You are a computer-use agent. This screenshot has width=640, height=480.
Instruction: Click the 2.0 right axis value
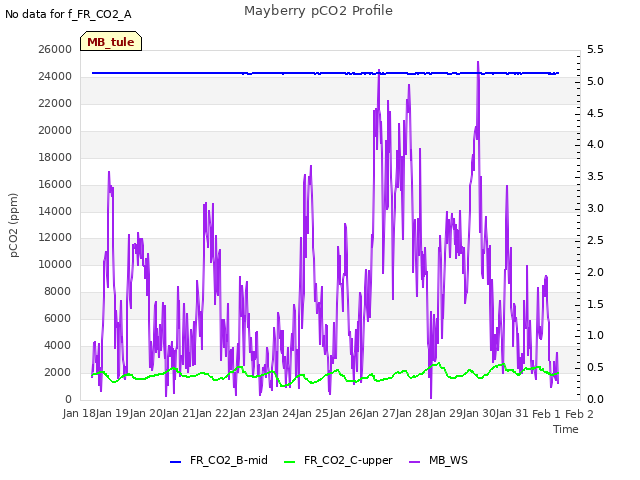(x=595, y=272)
